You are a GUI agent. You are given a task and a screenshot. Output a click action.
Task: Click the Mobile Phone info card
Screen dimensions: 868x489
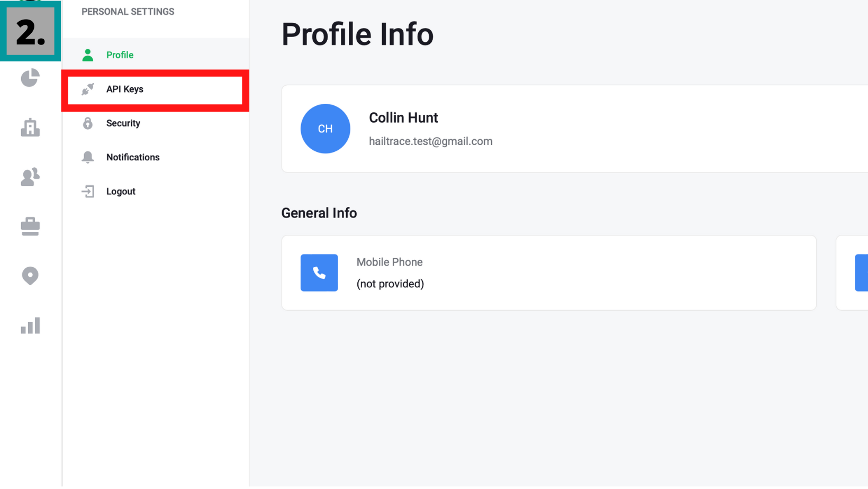click(x=549, y=273)
